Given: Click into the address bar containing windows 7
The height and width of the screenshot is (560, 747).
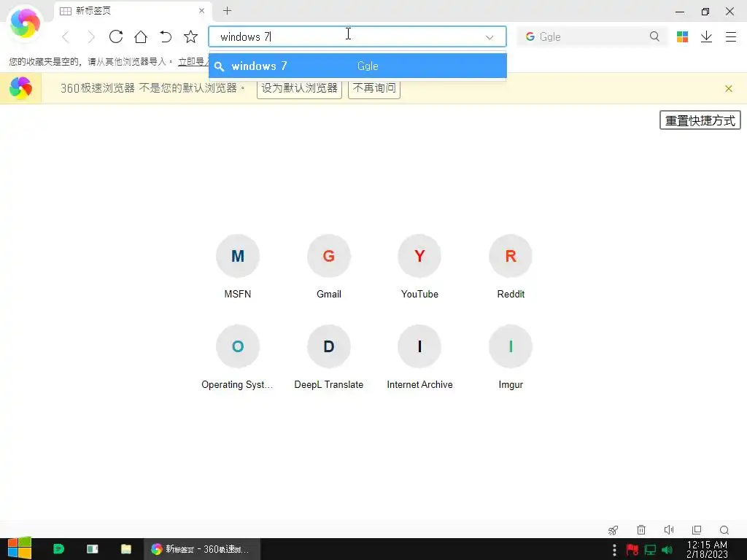Looking at the screenshot, I should pyautogui.click(x=357, y=36).
